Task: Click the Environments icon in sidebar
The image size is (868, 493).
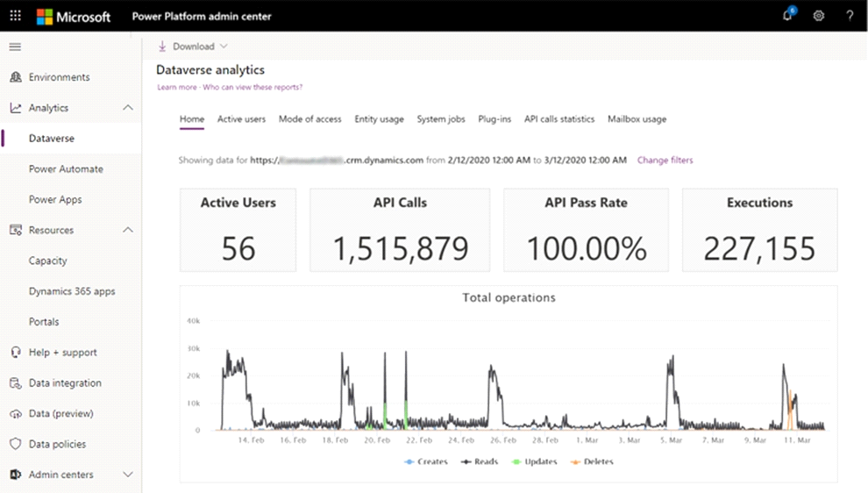Action: (x=16, y=77)
